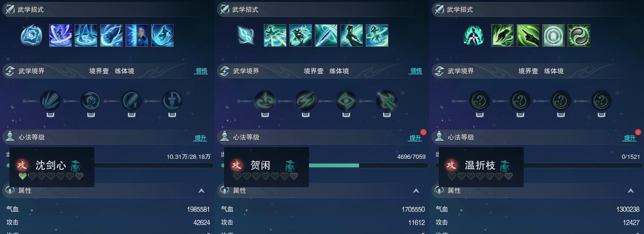Click the round blue emblem skill icon in left panel
The image size is (644, 234).
point(32,35)
